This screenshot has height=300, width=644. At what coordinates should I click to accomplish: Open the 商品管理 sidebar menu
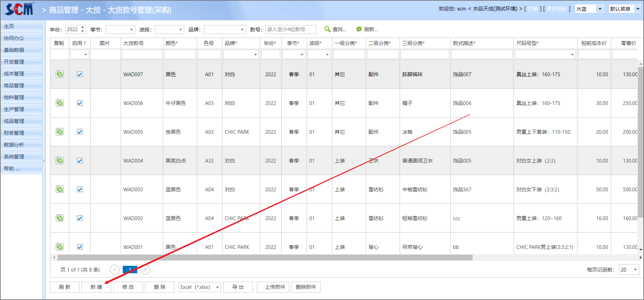click(14, 86)
